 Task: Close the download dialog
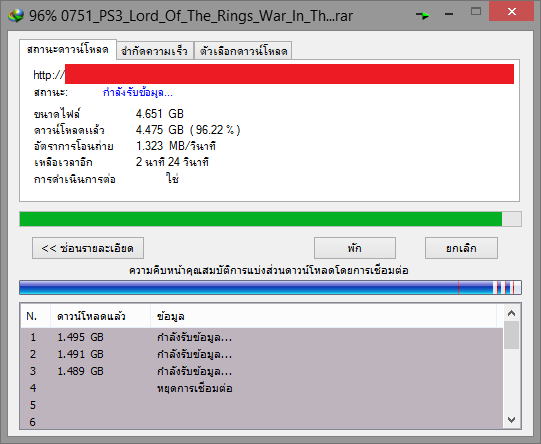(x=511, y=12)
